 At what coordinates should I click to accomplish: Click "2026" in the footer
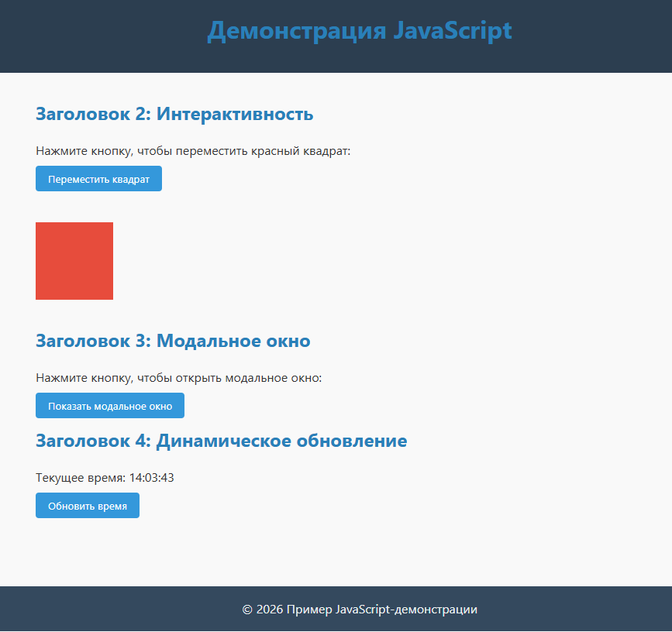tap(270, 610)
